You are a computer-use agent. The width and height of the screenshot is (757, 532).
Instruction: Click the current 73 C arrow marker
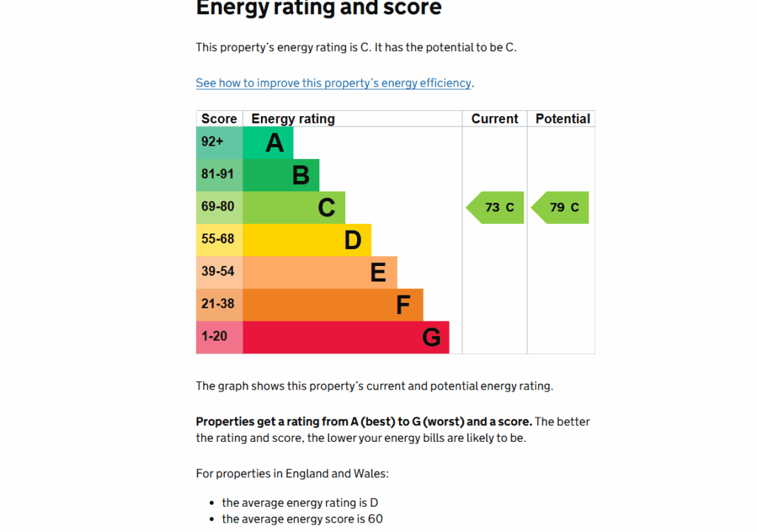496,208
